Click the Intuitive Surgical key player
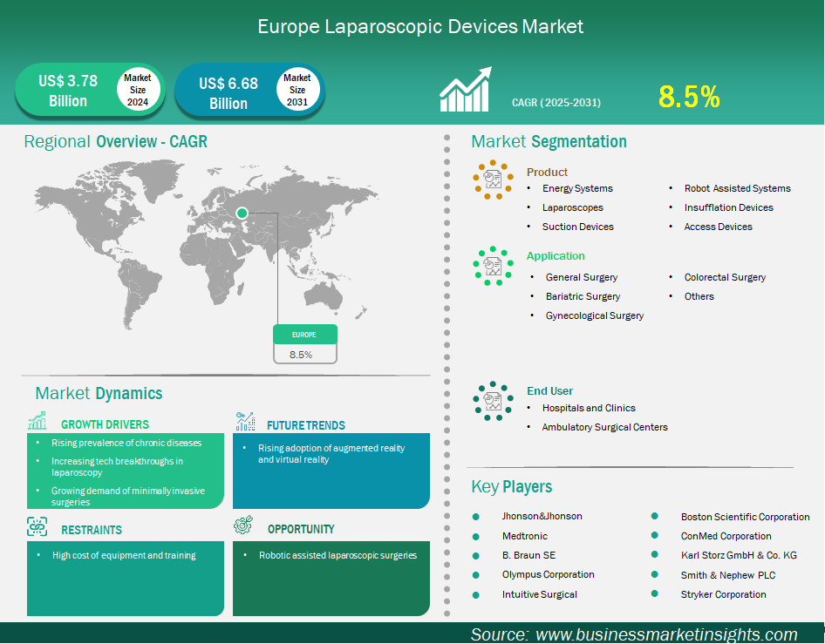 point(539,594)
